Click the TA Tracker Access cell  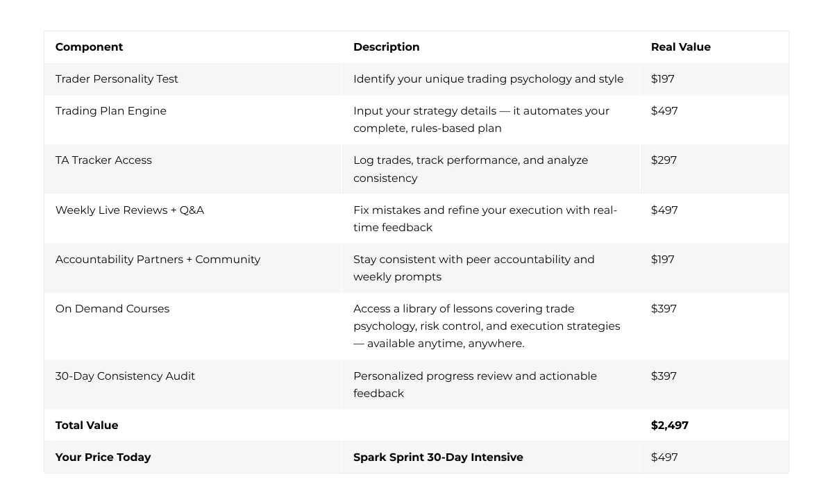(x=103, y=160)
